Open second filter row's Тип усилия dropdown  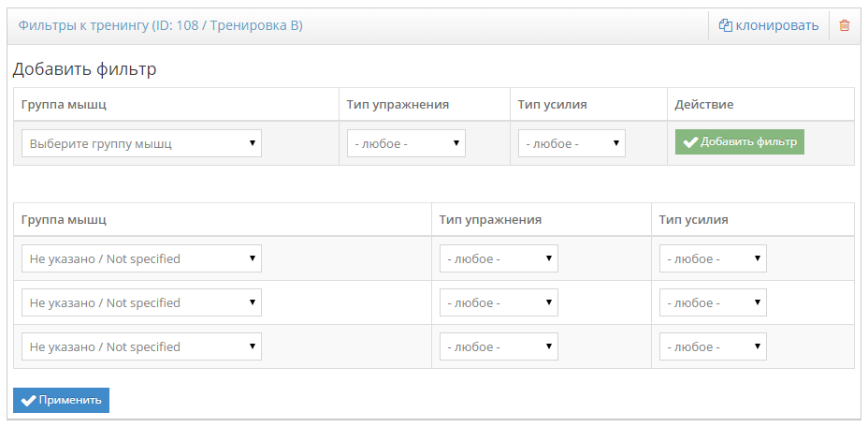(713, 302)
